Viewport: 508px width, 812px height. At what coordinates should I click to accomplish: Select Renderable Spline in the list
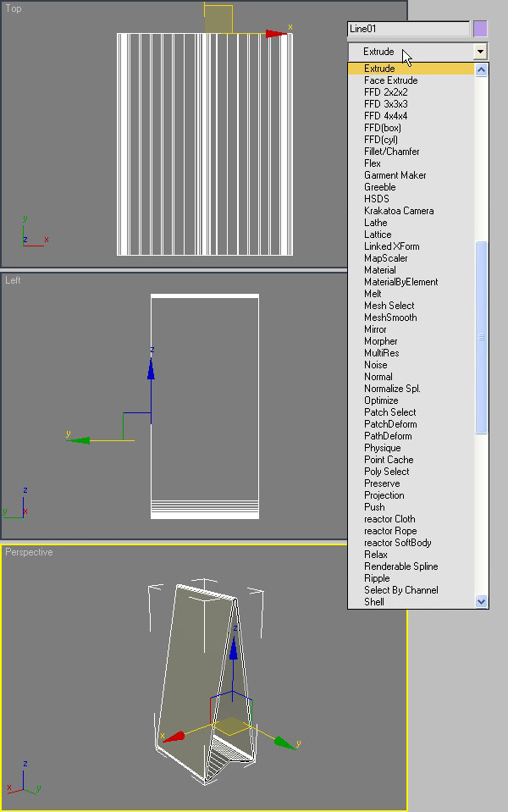[400, 566]
